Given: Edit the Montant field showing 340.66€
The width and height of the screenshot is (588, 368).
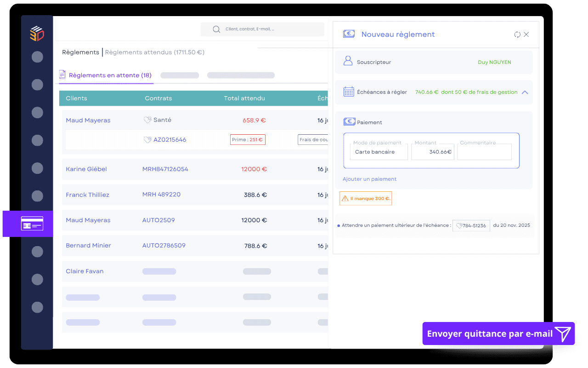Looking at the screenshot, I should coord(432,151).
